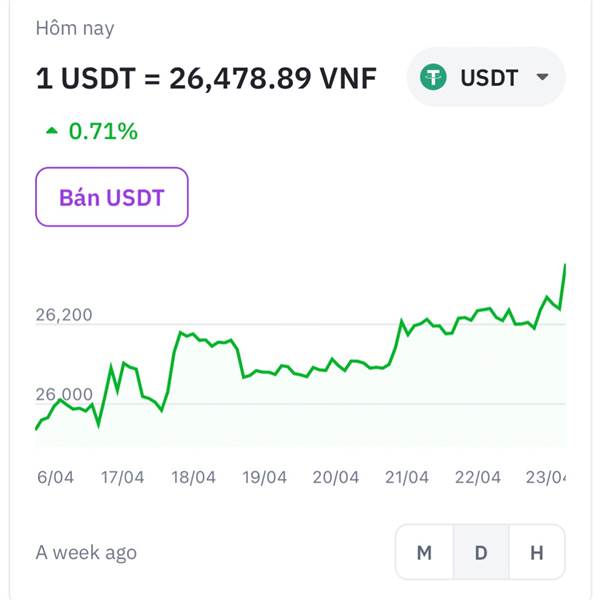Switch chart to D interval
The height and width of the screenshot is (600, 600).
(481, 552)
